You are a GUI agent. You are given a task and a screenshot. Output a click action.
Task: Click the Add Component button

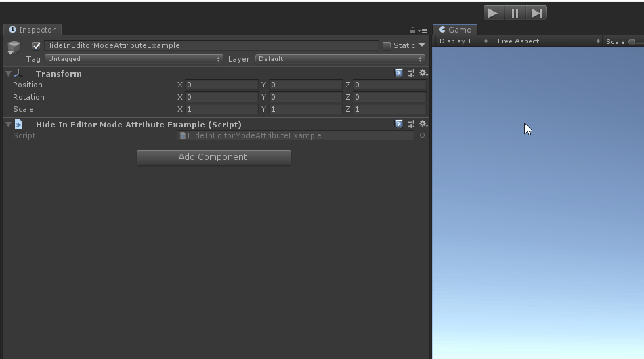[x=213, y=157]
